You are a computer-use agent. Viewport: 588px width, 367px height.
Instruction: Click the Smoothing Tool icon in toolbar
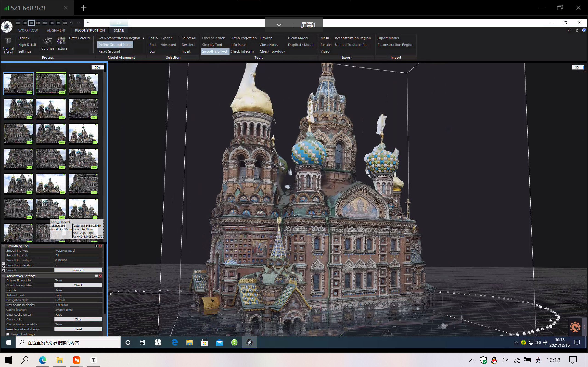point(215,51)
